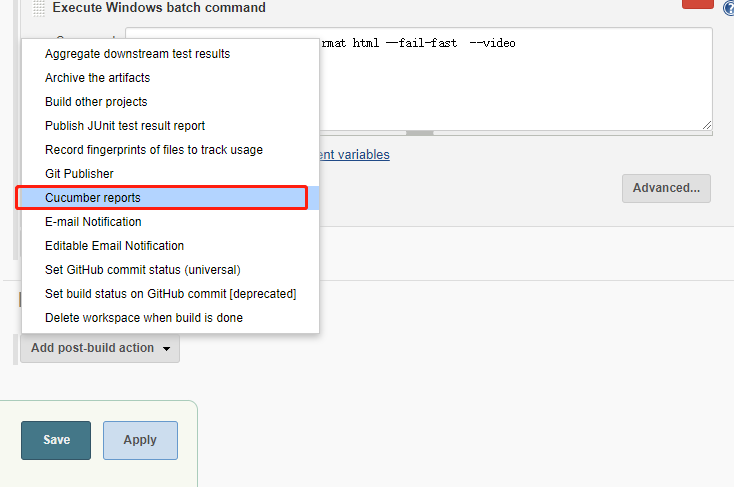Toggle the Add post-build action dropdown

pyautogui.click(x=100, y=348)
